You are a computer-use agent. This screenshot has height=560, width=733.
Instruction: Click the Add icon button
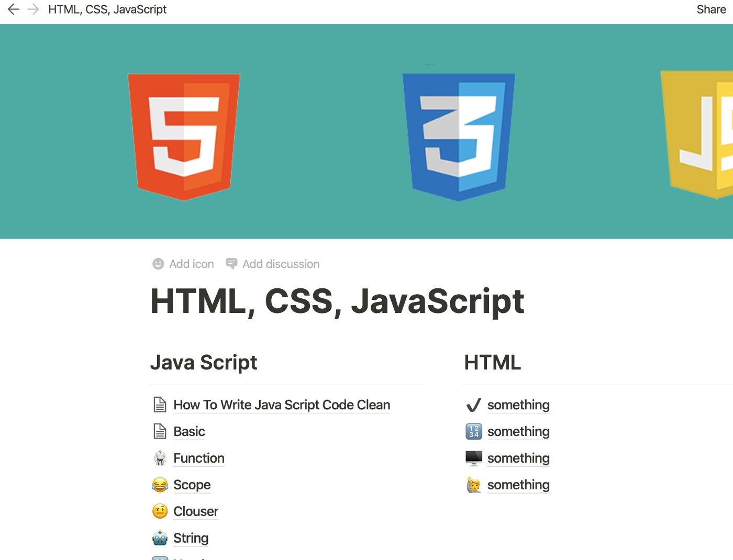point(183,264)
